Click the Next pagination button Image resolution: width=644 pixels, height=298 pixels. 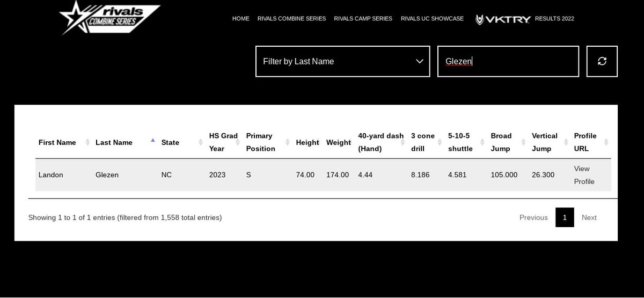589,217
